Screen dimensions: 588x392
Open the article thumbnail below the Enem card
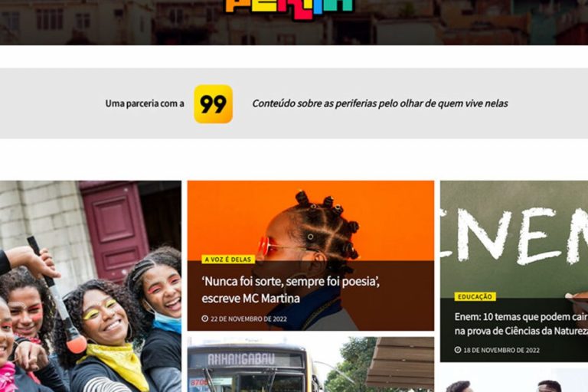coord(514,381)
